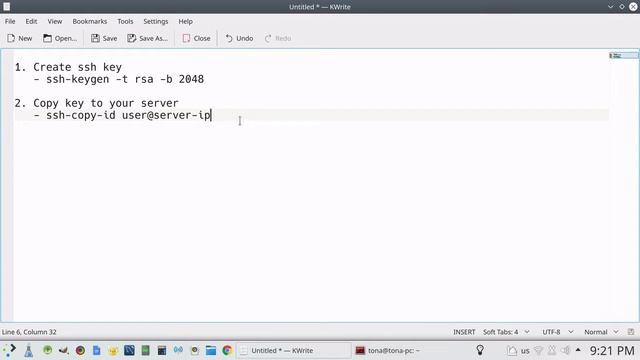Click Line 6, Column 32 position indicator

pos(29,332)
